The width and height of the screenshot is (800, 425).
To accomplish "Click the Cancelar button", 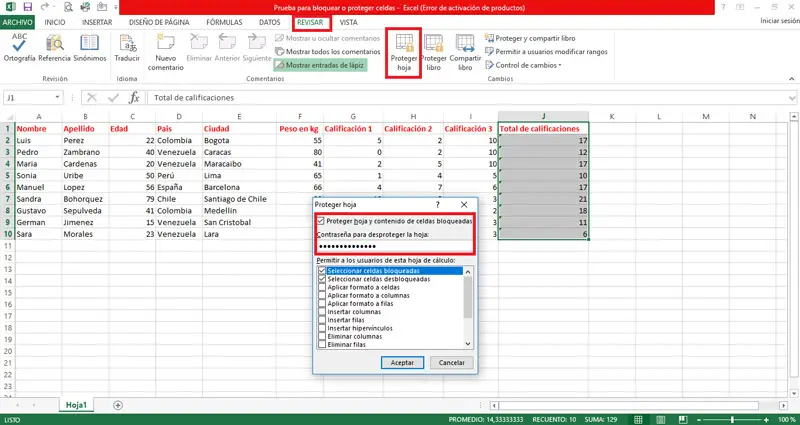I will point(452,362).
